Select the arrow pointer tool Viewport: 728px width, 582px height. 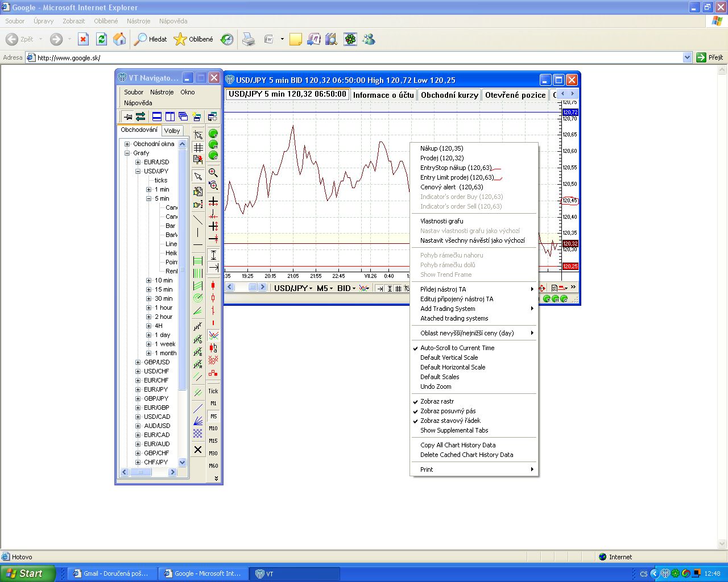(x=198, y=176)
